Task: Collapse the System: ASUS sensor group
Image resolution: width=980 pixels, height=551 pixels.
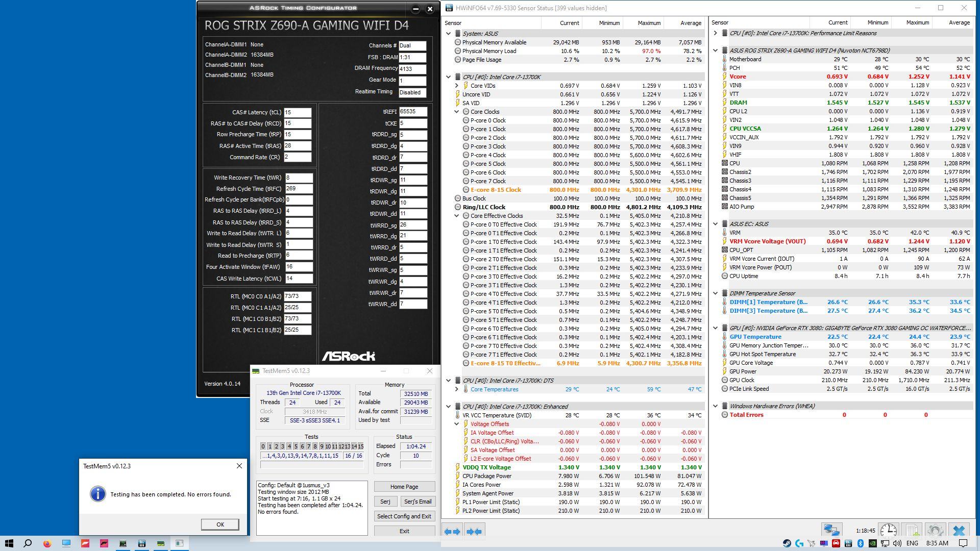Action: pyautogui.click(x=449, y=34)
